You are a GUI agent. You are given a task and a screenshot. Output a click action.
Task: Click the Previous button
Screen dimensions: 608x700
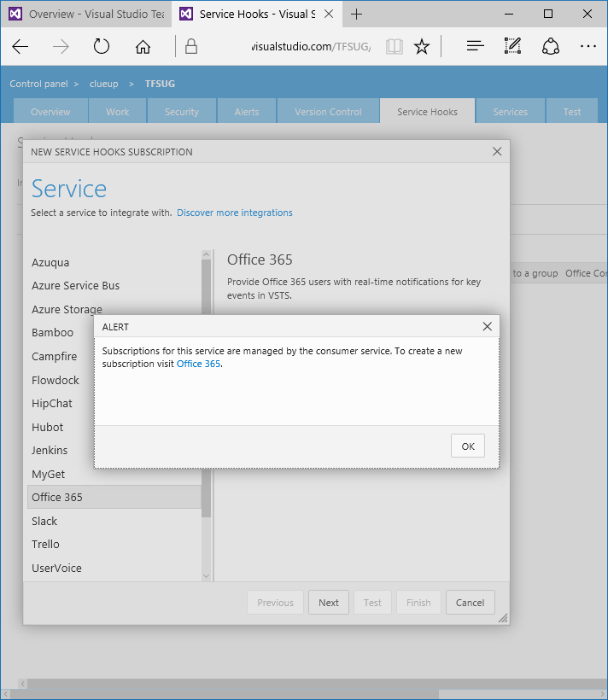[x=275, y=603]
